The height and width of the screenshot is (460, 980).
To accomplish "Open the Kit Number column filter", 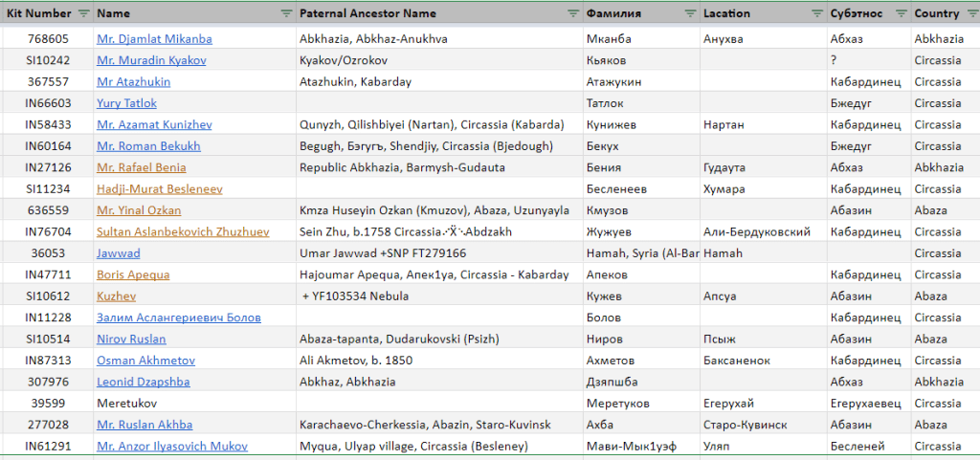I will point(84,14).
